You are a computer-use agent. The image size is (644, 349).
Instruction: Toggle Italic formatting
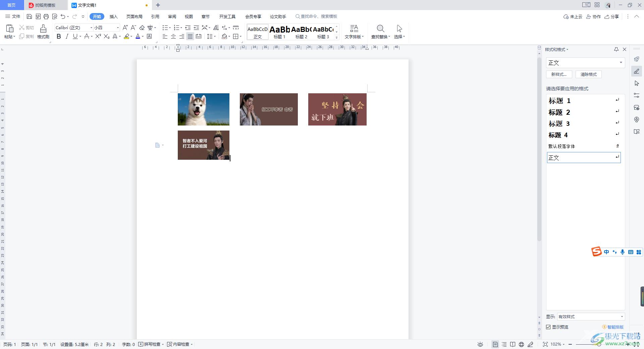(67, 36)
